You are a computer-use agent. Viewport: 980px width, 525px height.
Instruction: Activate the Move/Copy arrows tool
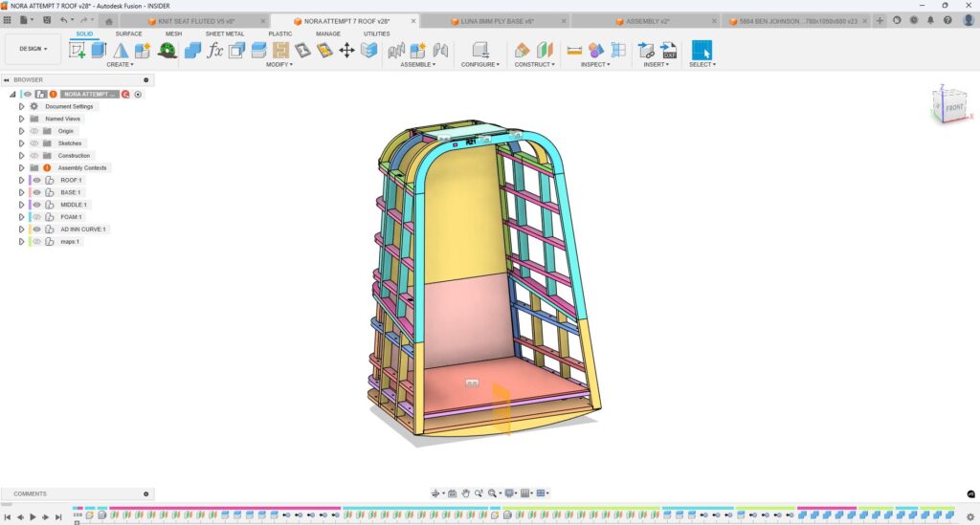pyautogui.click(x=346, y=50)
